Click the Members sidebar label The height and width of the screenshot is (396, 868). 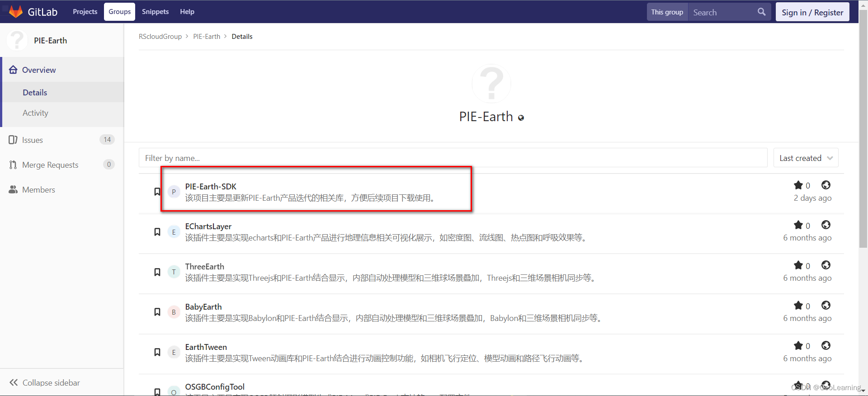(38, 189)
